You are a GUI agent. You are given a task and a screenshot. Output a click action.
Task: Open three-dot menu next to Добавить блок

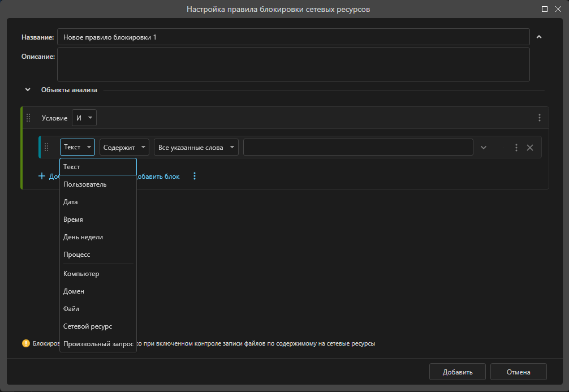[195, 176]
